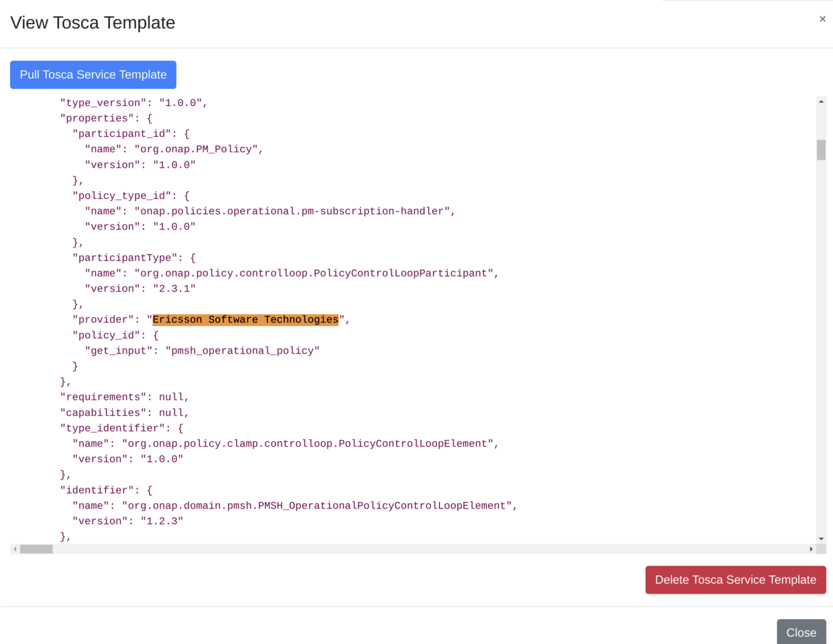Click the highlighted Ericsson Software Technologies text
Image resolution: width=833 pixels, height=644 pixels.
(245, 319)
